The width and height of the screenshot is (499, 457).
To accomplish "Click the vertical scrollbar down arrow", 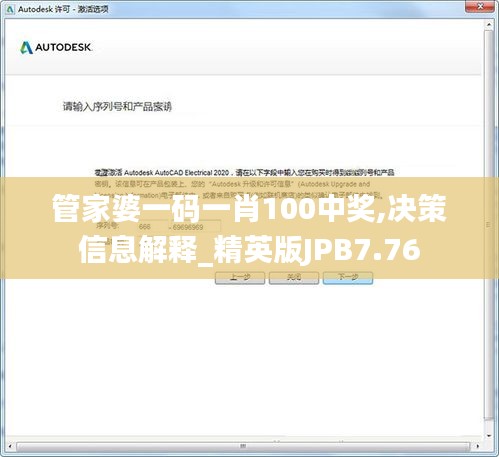I will tap(489, 436).
